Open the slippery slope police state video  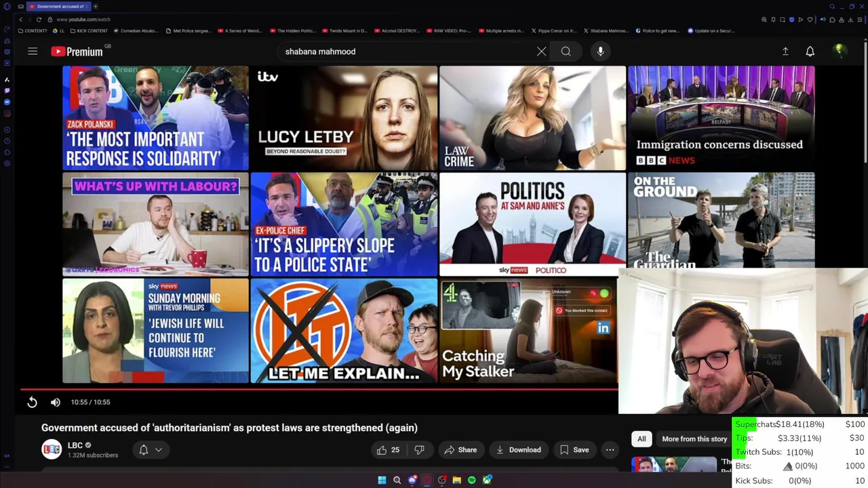[x=344, y=224]
